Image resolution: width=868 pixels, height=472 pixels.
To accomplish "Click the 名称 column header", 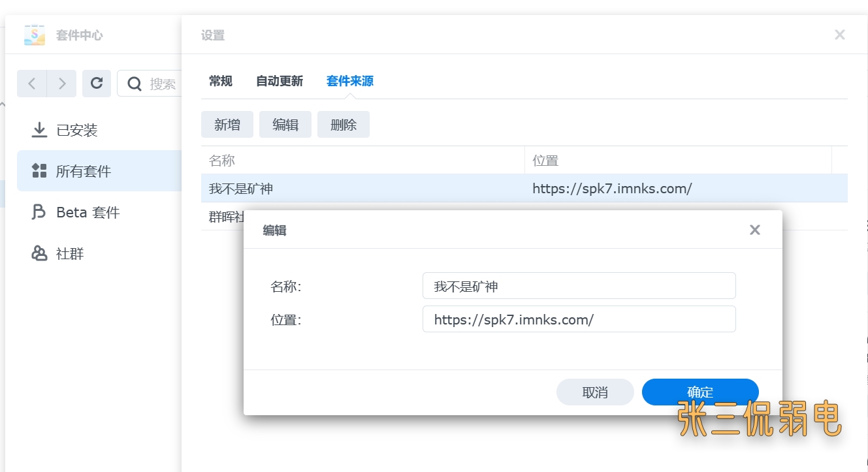I will pyautogui.click(x=362, y=161).
